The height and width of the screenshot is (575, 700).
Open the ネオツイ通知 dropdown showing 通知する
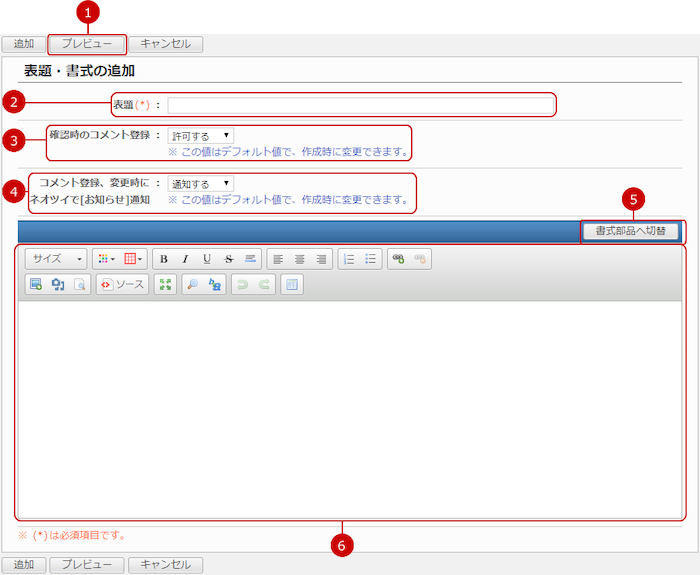point(200,184)
